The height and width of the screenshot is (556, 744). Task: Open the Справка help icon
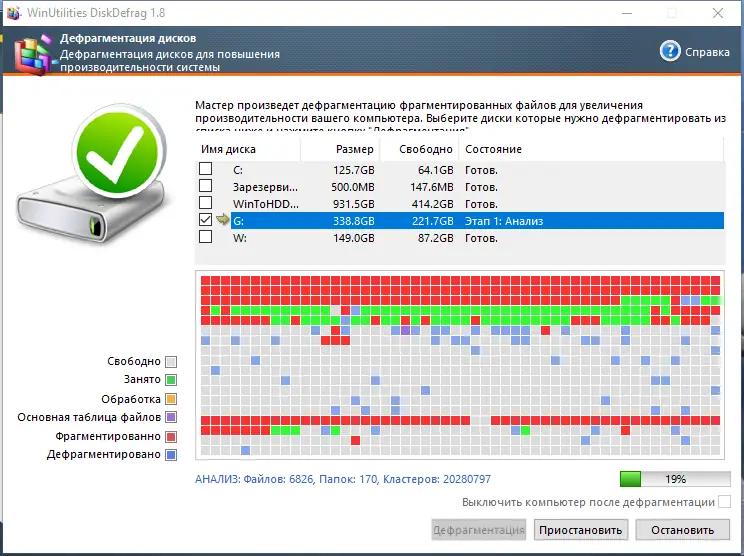pos(670,51)
